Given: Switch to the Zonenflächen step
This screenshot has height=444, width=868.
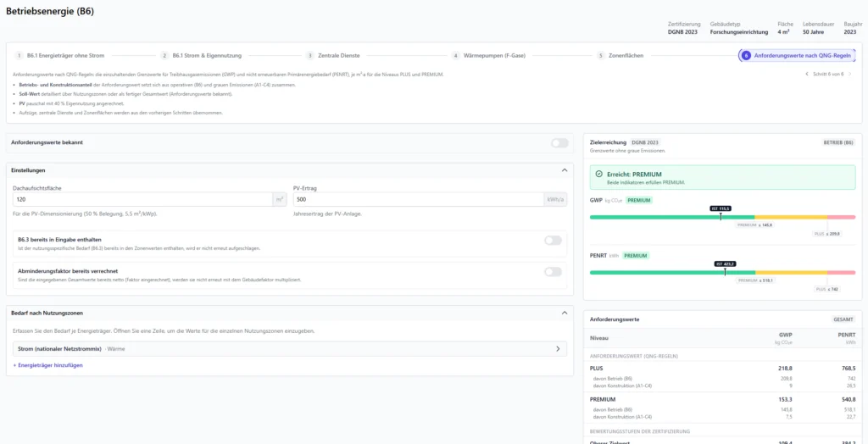Looking at the screenshot, I should coord(626,56).
